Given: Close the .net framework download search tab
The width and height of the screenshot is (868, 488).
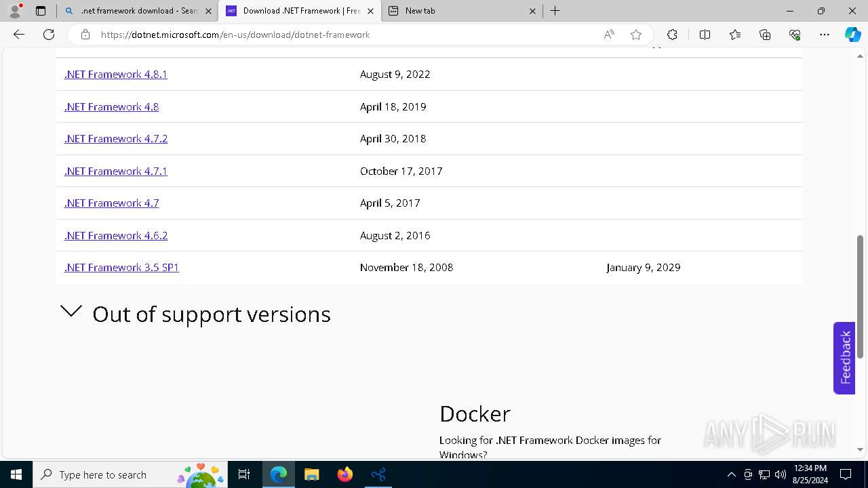Looking at the screenshot, I should coord(208,11).
